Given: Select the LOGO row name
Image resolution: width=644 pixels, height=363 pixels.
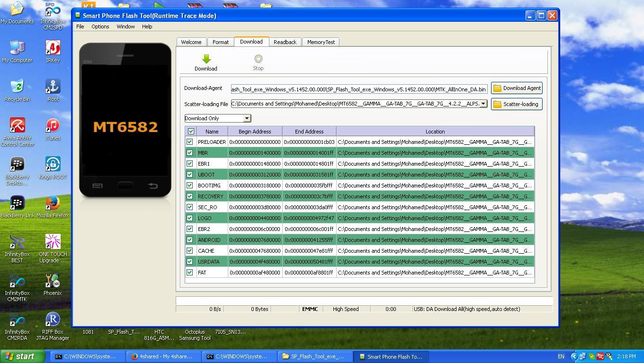Looking at the screenshot, I should pos(205,218).
